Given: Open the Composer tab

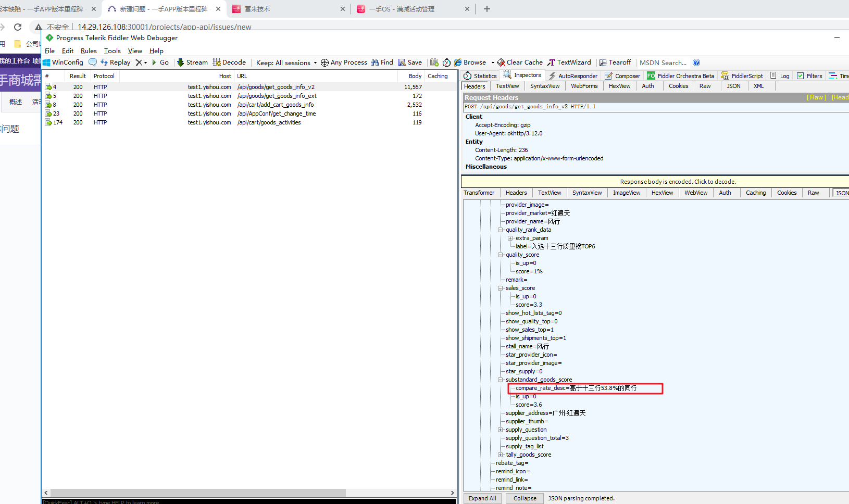Looking at the screenshot, I should tap(622, 76).
